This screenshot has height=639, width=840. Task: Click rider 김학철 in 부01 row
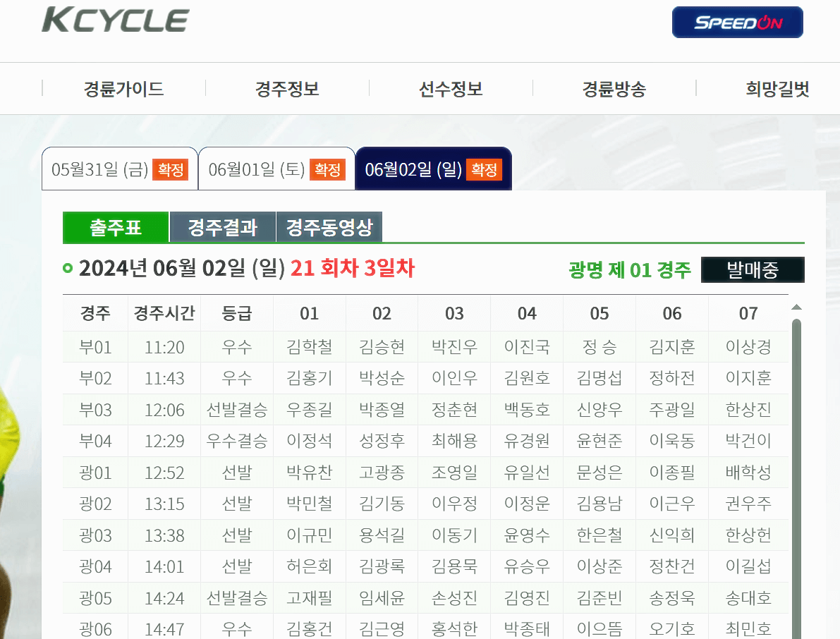[x=309, y=347]
